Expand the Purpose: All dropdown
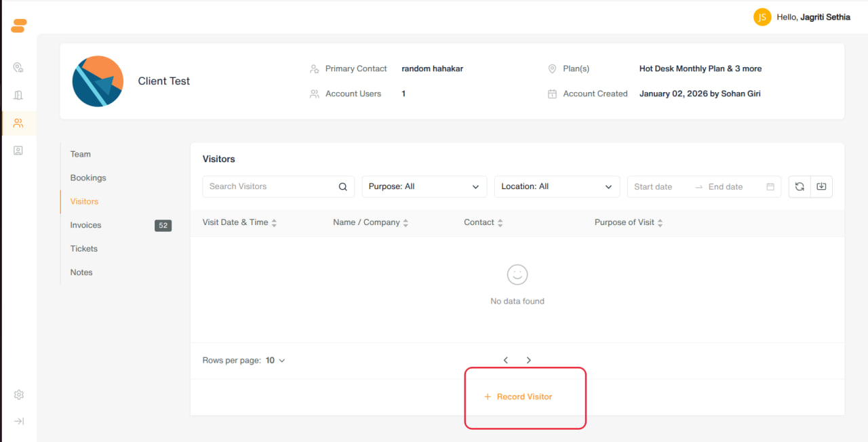 (425, 186)
